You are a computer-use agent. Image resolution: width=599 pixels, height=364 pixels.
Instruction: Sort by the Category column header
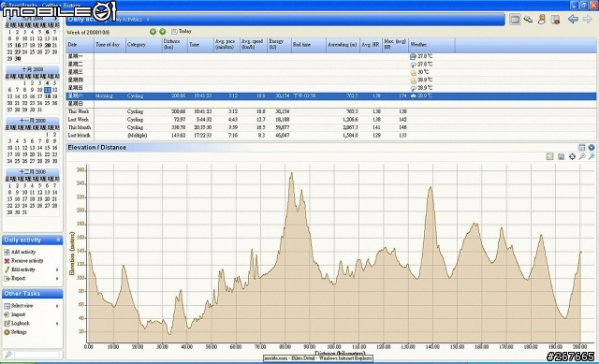click(144, 45)
